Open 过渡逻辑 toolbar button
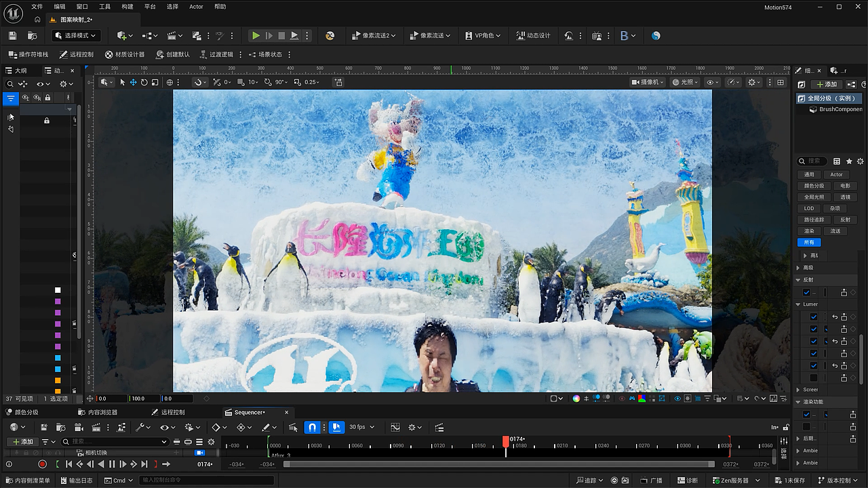The image size is (868, 488). 216,54
